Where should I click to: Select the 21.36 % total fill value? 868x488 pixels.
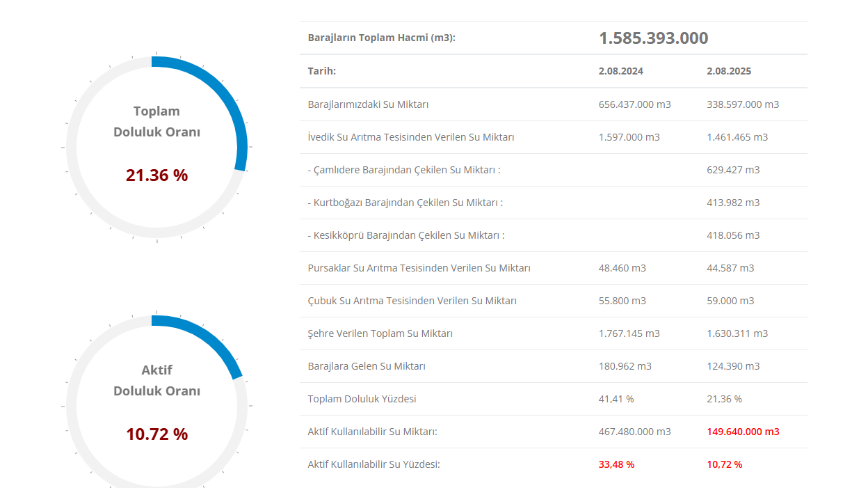point(156,175)
